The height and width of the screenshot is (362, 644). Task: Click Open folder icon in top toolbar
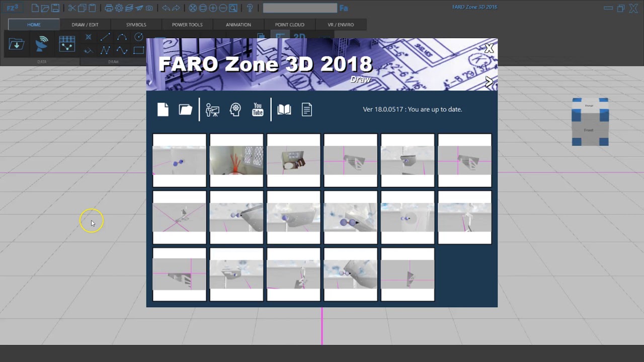(45, 8)
